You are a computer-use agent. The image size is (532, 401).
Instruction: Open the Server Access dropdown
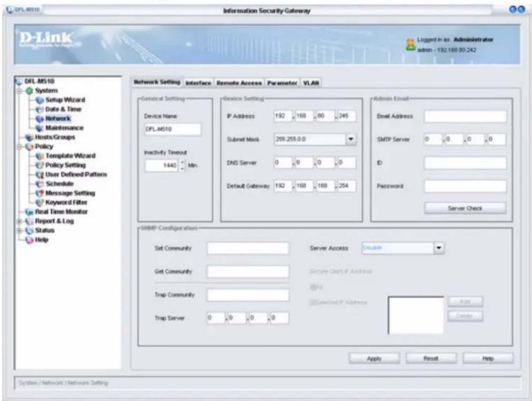(x=439, y=248)
